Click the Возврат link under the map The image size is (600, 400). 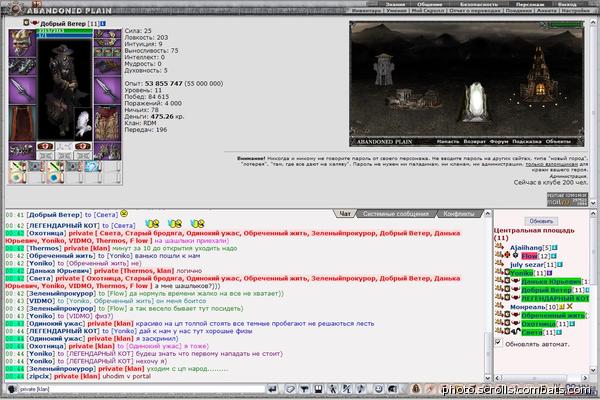[x=474, y=141]
